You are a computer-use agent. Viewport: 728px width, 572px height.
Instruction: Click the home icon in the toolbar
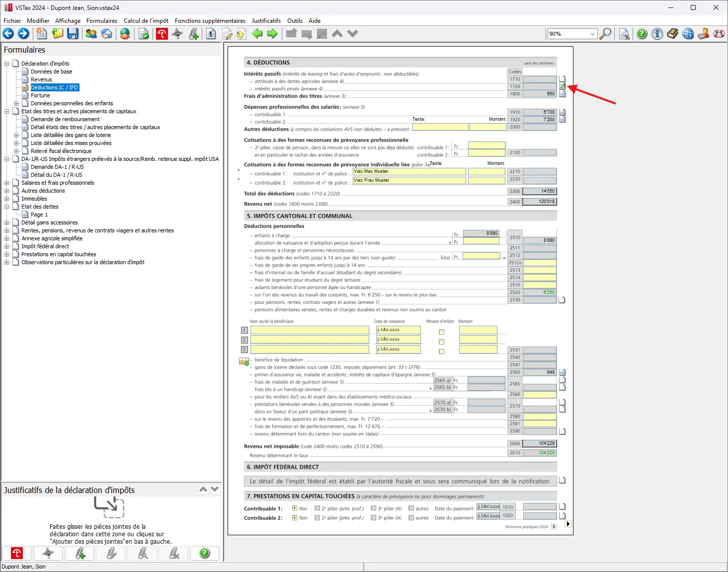point(107,34)
